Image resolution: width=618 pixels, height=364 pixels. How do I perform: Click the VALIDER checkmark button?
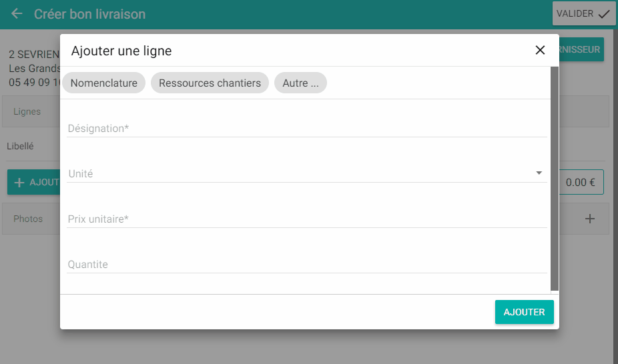583,13
